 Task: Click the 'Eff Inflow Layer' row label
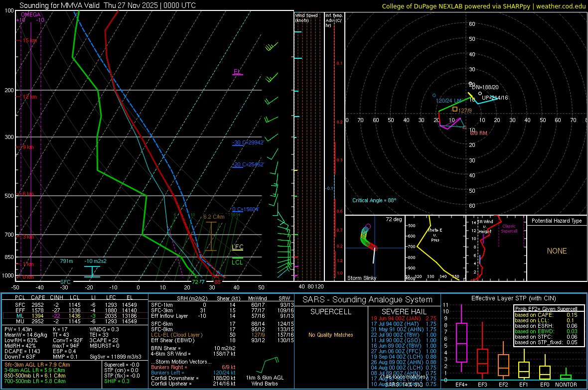[x=169, y=316]
